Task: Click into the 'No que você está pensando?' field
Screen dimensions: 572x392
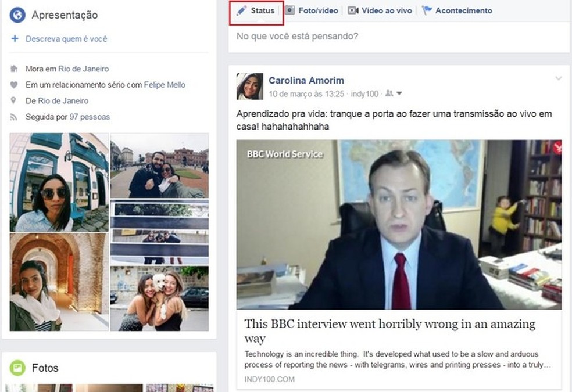Action: [x=399, y=37]
